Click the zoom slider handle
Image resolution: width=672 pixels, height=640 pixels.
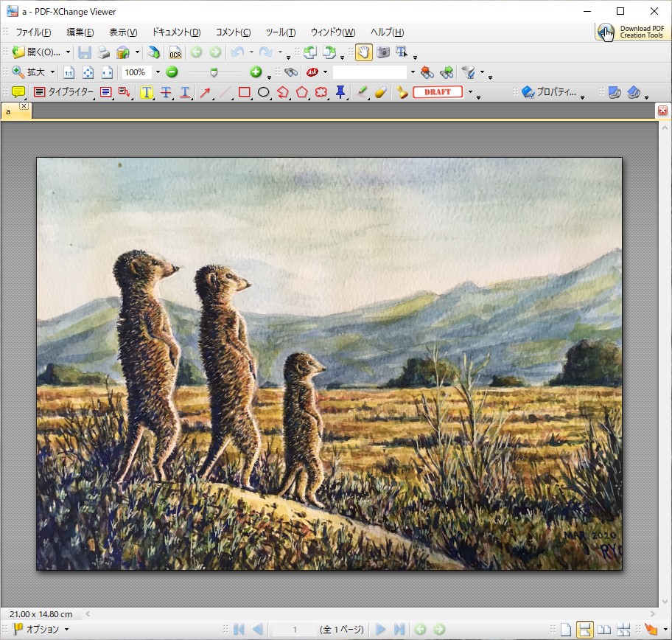point(214,72)
